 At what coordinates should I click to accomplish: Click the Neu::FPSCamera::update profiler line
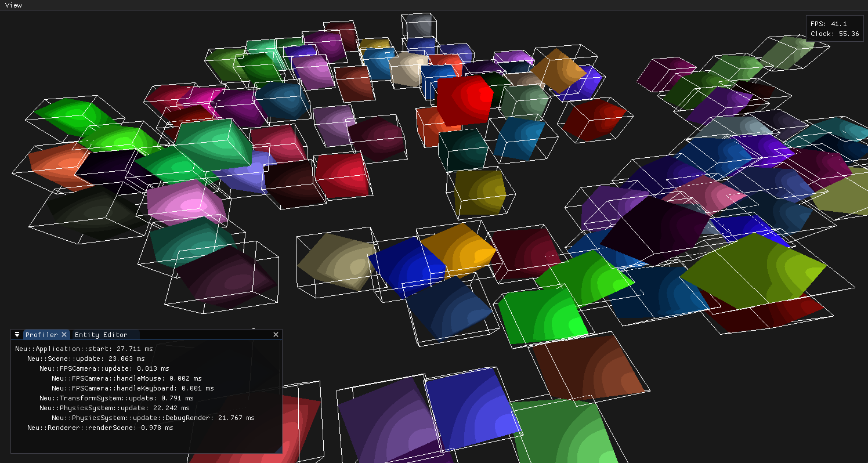(104, 368)
